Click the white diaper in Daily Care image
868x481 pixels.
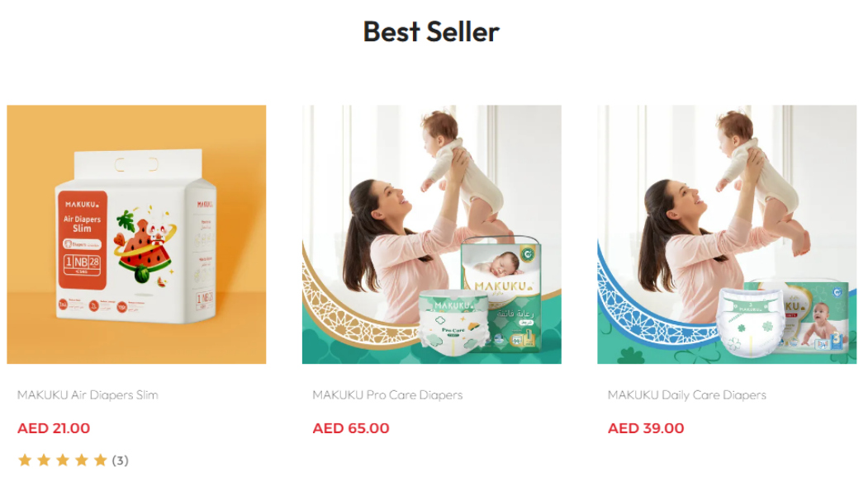pyautogui.click(x=750, y=323)
